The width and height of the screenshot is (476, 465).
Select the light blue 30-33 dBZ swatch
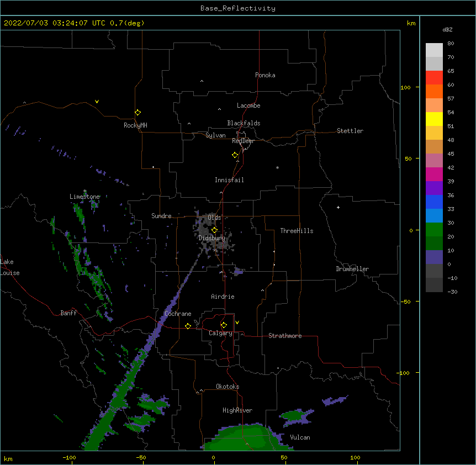coord(434,216)
